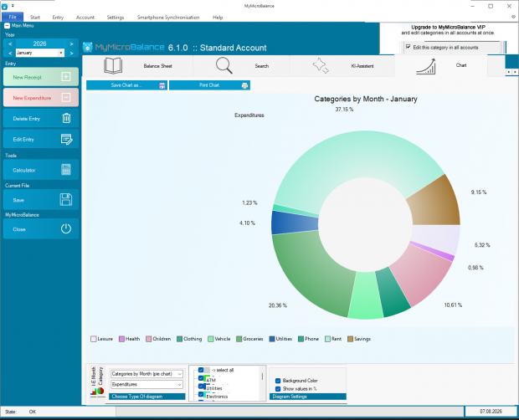Collapse the ribbon with top-right chevron
Viewport: 519px width, 420px height.
pos(513,17)
